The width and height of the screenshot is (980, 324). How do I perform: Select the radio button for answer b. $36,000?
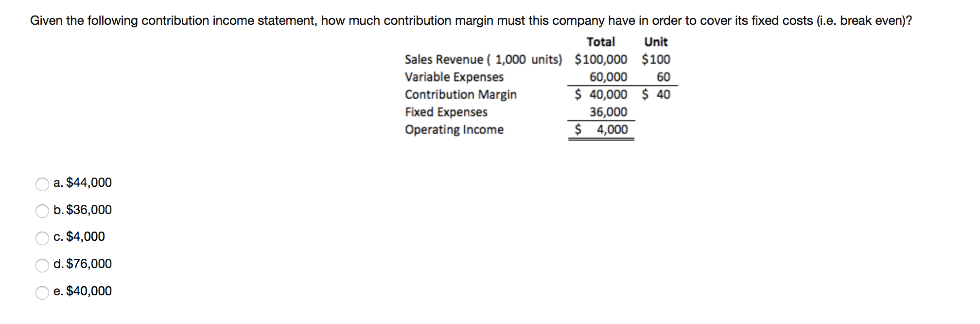[41, 210]
